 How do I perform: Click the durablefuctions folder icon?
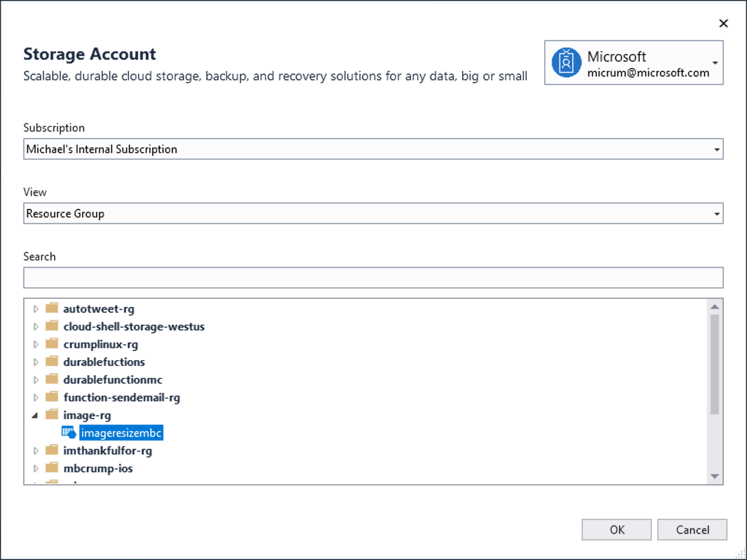click(x=52, y=362)
